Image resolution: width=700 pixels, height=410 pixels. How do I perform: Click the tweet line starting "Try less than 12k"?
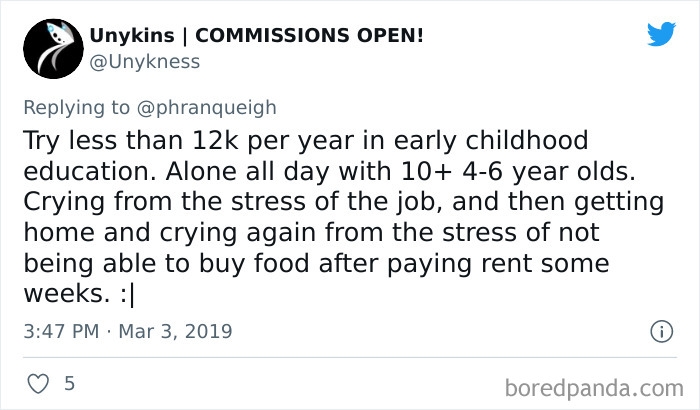point(304,140)
